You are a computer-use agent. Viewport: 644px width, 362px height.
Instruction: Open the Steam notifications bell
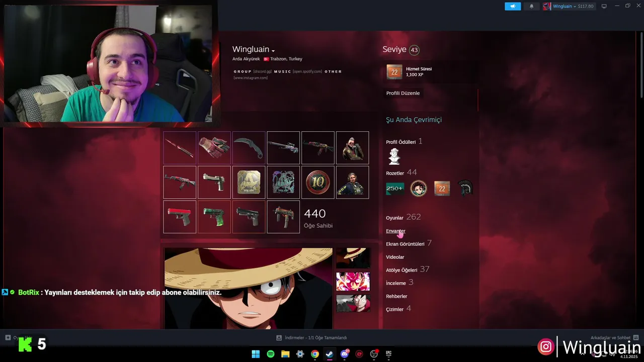pos(531,6)
